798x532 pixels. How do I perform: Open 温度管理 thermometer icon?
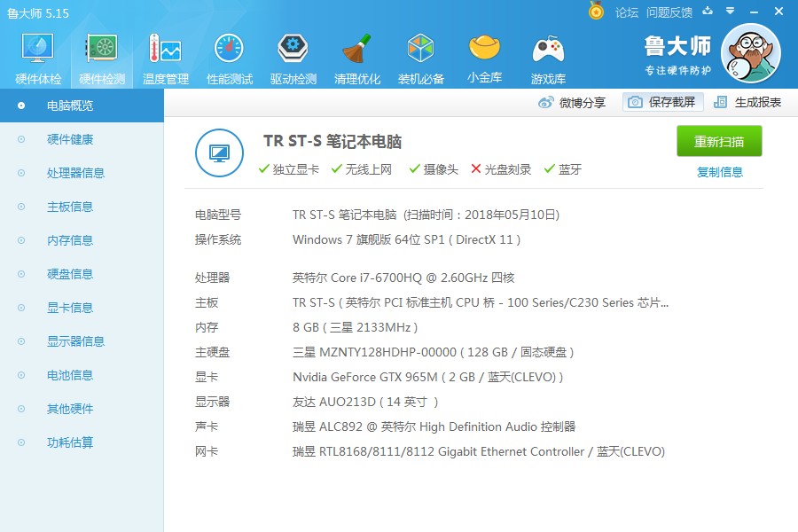(166, 49)
